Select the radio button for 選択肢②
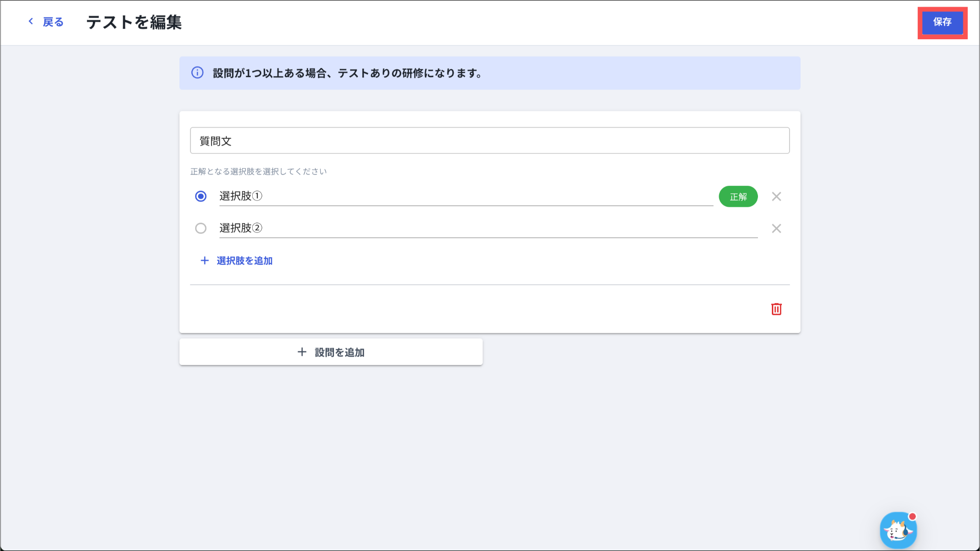Screen dimensions: 980x551 coord(201,228)
